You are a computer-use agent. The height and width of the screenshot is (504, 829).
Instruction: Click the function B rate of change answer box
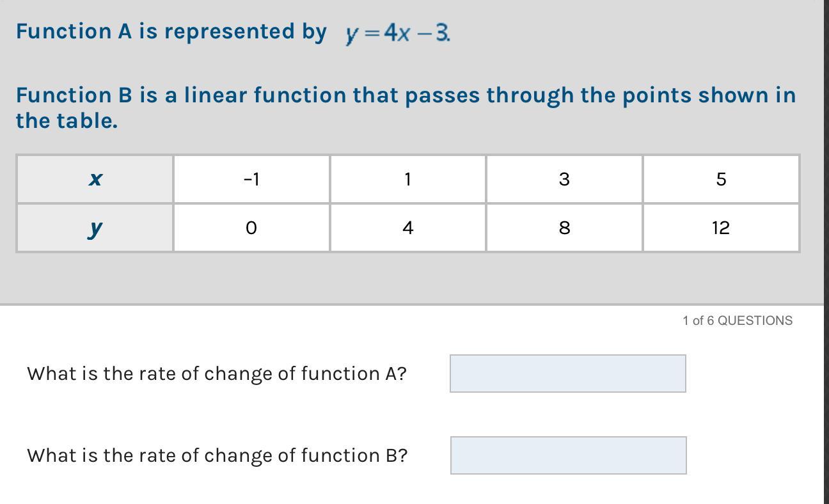coord(568,455)
